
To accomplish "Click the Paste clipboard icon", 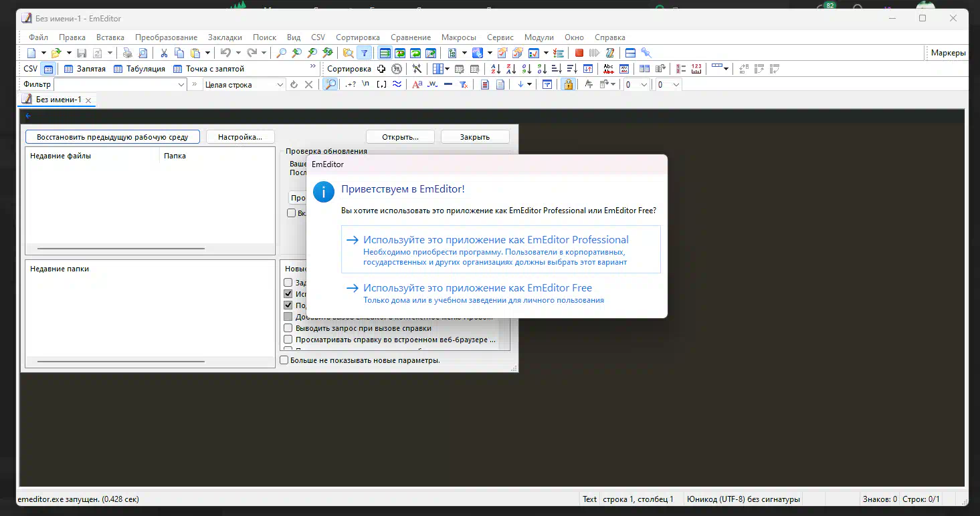I will pyautogui.click(x=195, y=53).
